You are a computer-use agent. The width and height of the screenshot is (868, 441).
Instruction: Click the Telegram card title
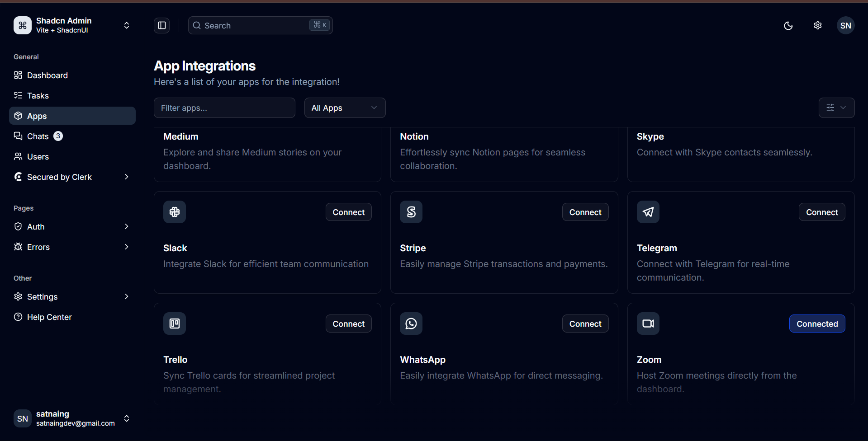(657, 248)
